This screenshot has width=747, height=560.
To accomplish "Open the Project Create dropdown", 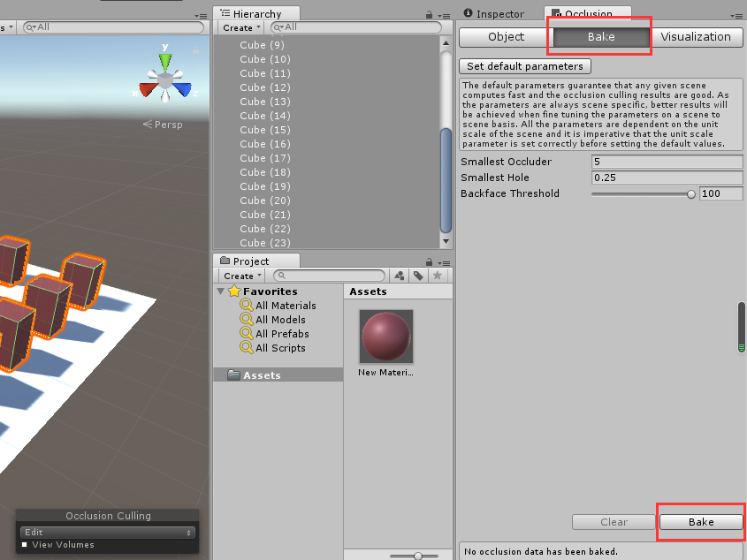I will [x=242, y=276].
